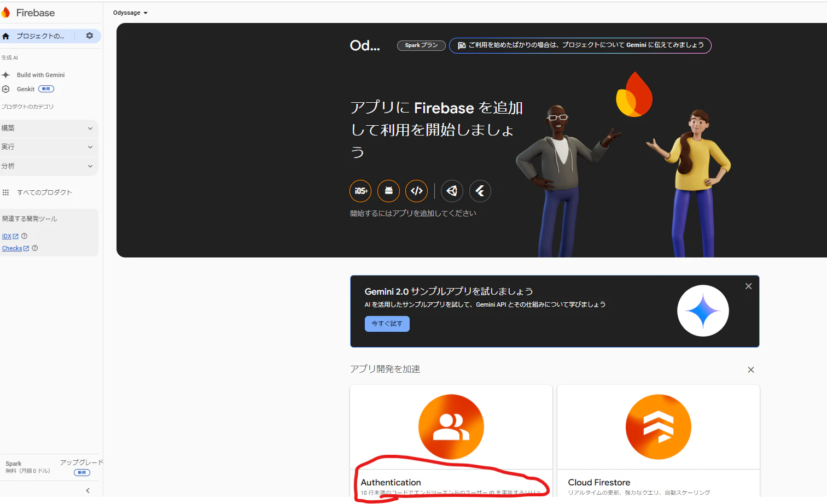Image resolution: width=827 pixels, height=504 pixels.
Task: Open Genkit menu item
Action: click(x=26, y=89)
